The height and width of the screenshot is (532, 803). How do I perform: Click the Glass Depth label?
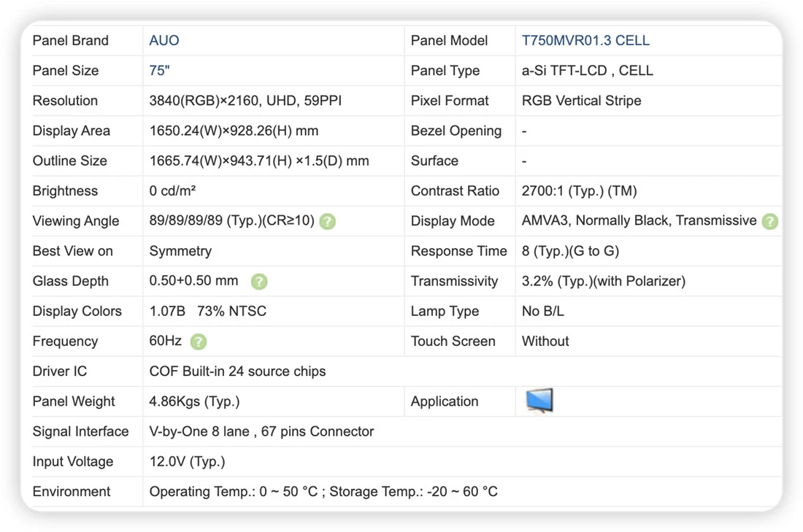[x=70, y=281]
